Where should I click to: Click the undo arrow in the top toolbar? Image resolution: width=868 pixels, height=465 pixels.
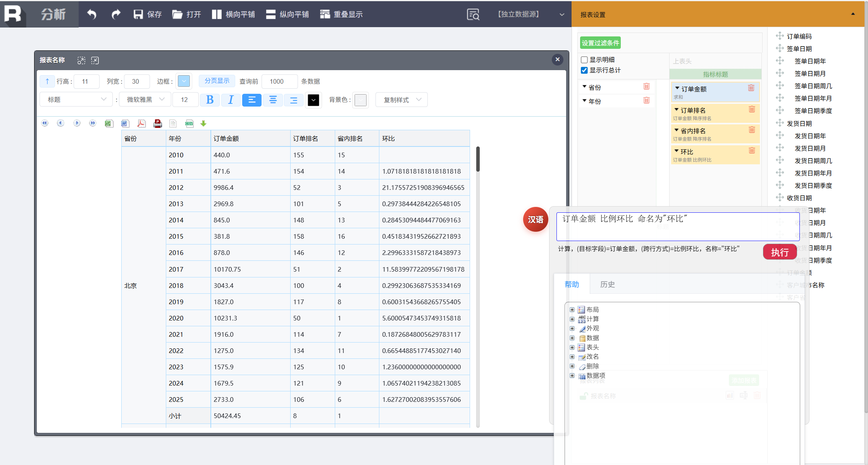[x=92, y=14]
